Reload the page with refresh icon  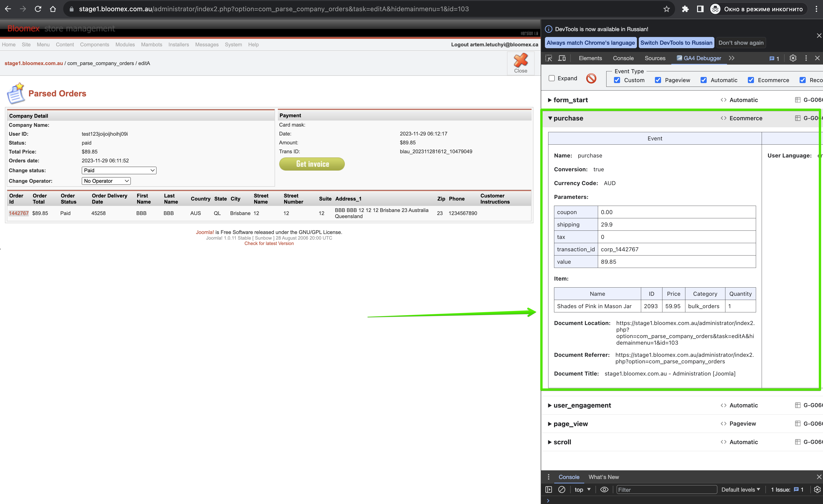click(38, 9)
